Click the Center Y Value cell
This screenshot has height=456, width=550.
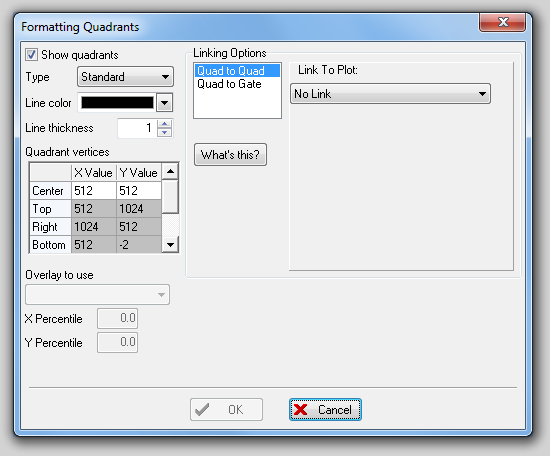pyautogui.click(x=139, y=191)
